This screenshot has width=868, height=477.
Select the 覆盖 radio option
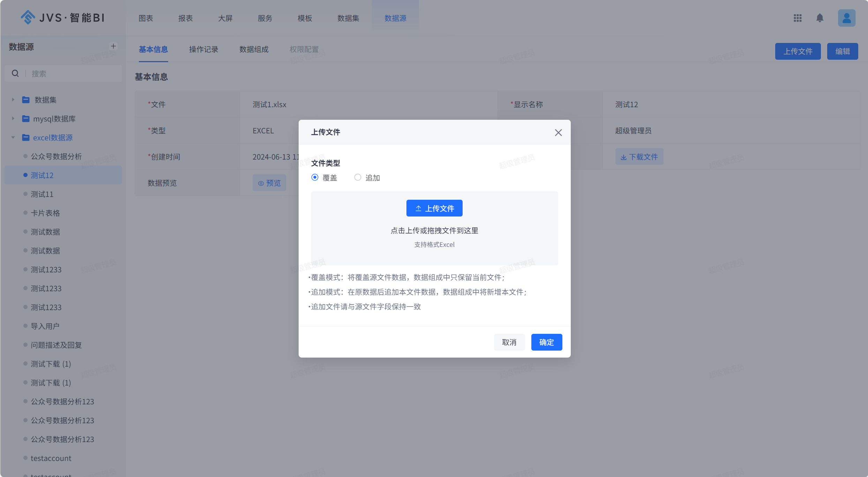pos(315,177)
